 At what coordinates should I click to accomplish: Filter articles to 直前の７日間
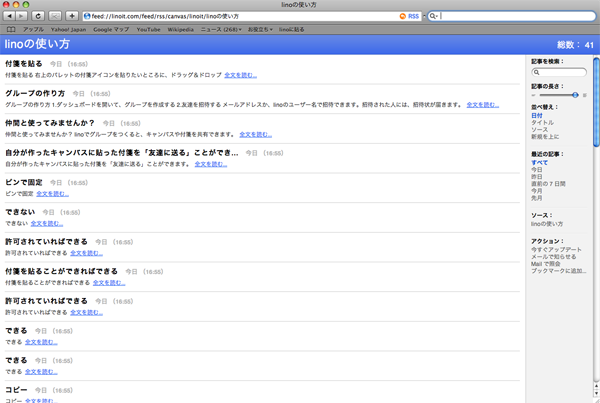tap(548, 184)
